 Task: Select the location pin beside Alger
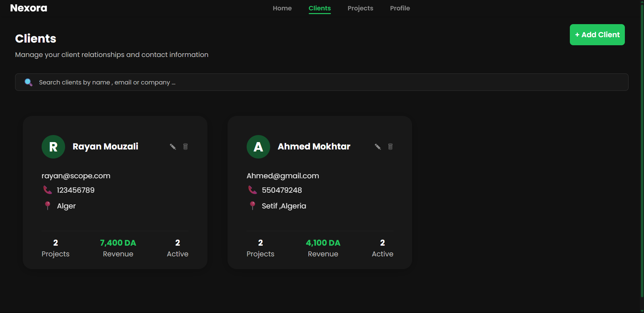tap(48, 206)
